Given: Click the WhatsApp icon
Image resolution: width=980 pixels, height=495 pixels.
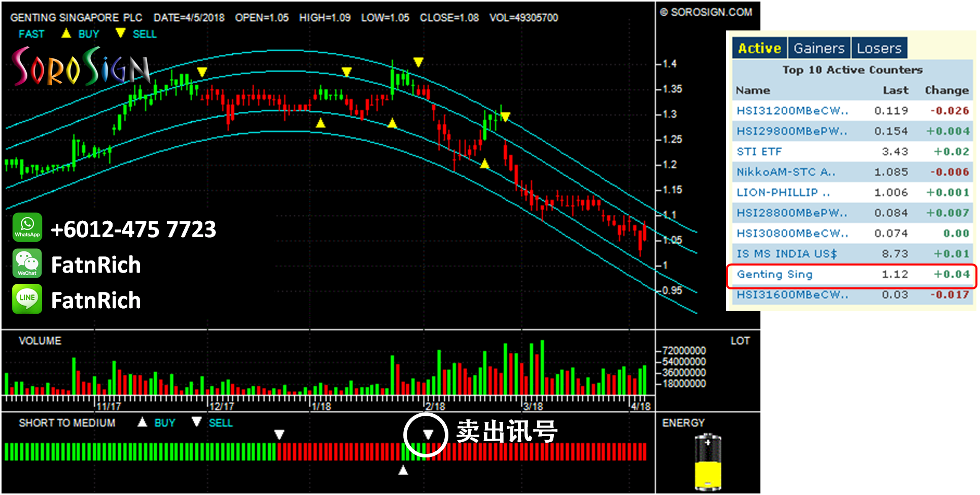Looking at the screenshot, I should [x=27, y=227].
